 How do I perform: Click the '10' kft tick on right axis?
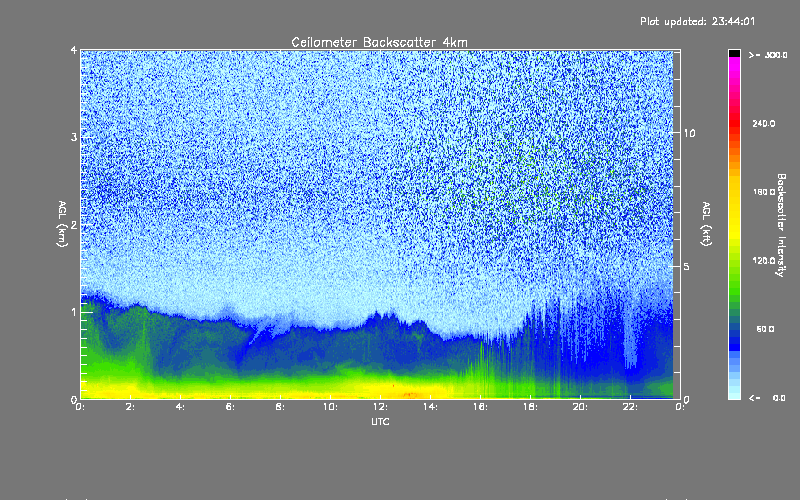(x=689, y=133)
